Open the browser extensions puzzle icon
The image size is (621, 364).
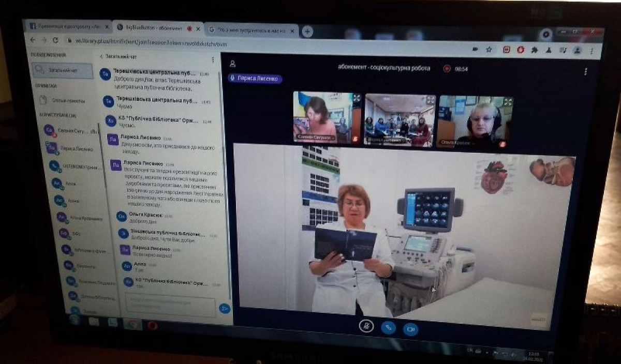[x=535, y=50]
